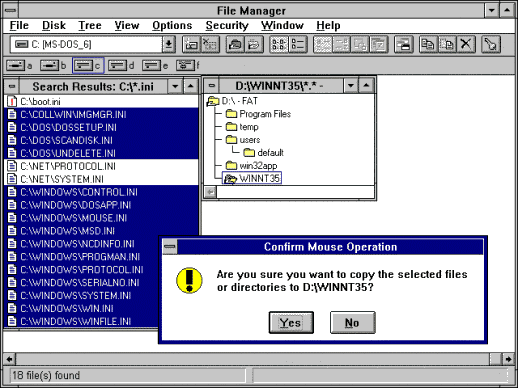Click the Sort by Date toolbar icon
The image size is (518, 388).
coord(379,44)
